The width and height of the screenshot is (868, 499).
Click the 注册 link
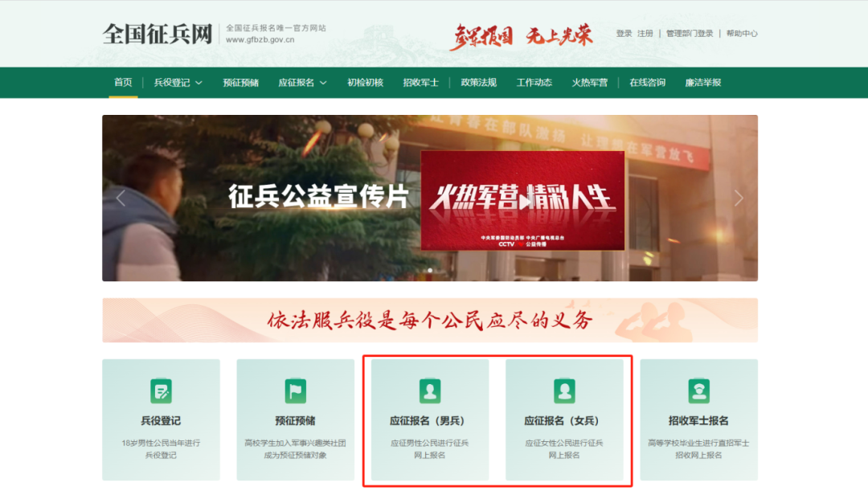(x=645, y=34)
